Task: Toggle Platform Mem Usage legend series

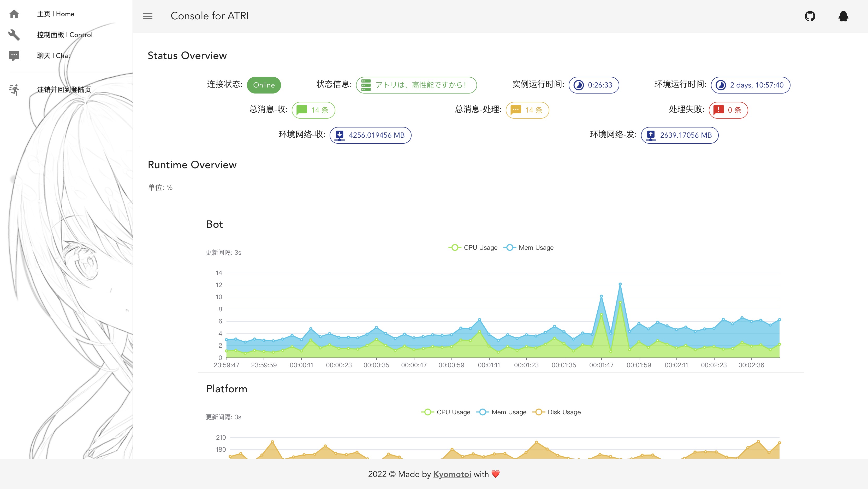Action: 501,412
